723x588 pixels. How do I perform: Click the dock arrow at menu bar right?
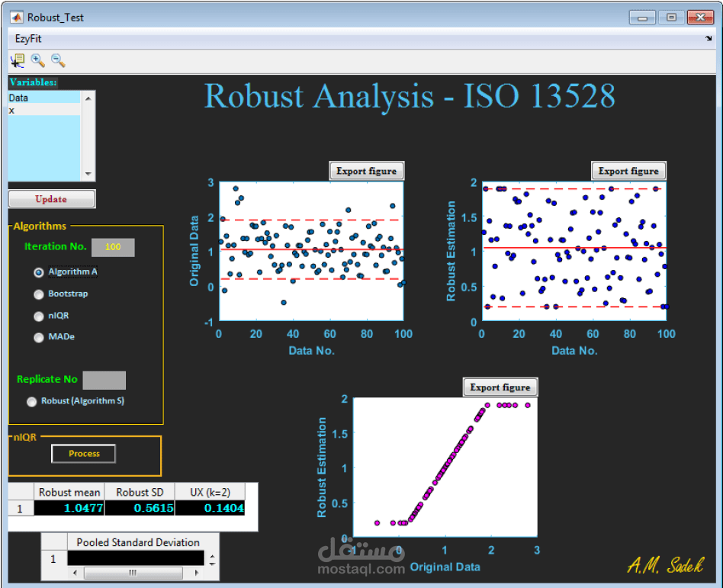(x=709, y=38)
